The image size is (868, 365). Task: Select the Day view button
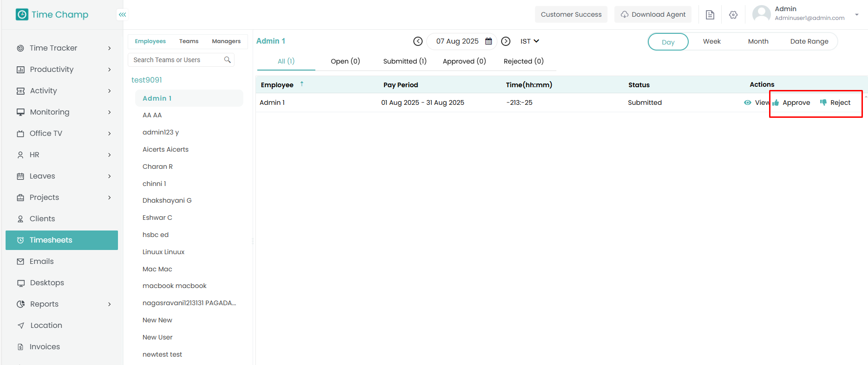[668, 42]
